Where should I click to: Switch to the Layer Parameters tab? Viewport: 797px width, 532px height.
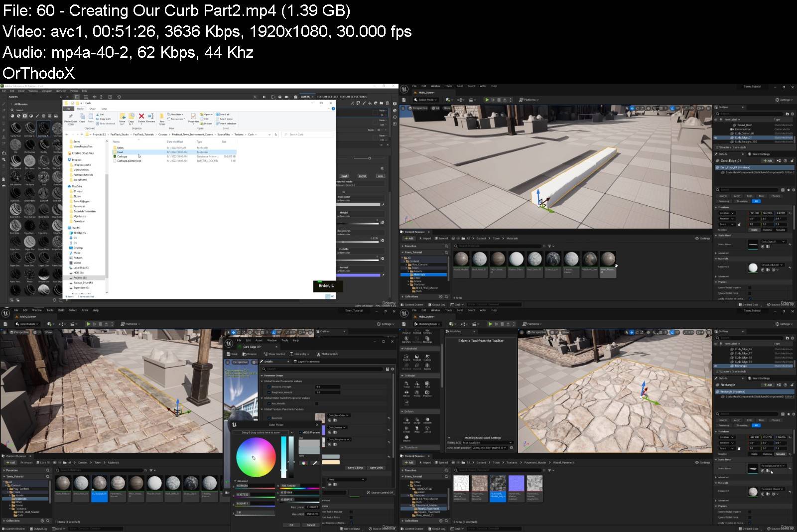click(x=306, y=362)
